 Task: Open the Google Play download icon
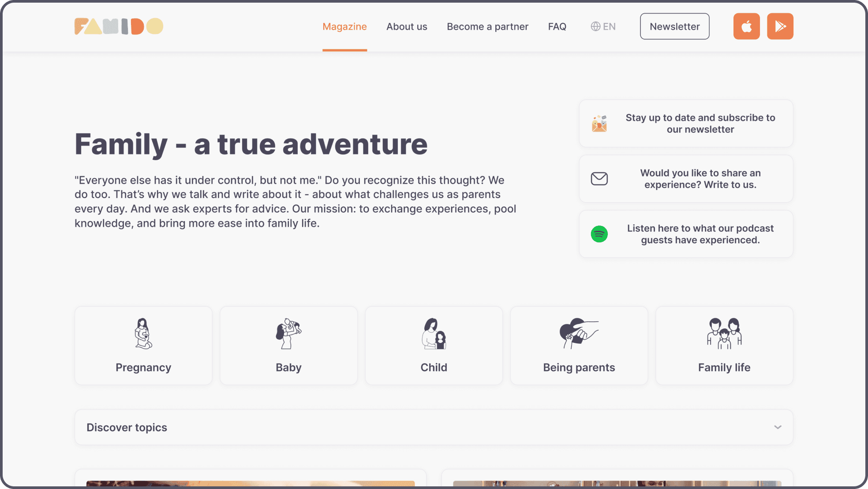(780, 26)
